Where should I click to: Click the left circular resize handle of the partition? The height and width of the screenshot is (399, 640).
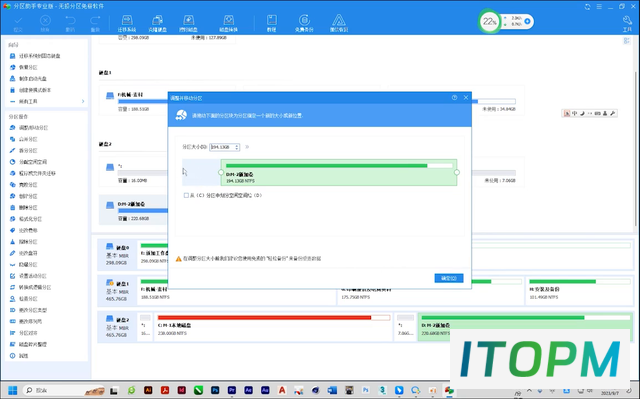(221, 172)
